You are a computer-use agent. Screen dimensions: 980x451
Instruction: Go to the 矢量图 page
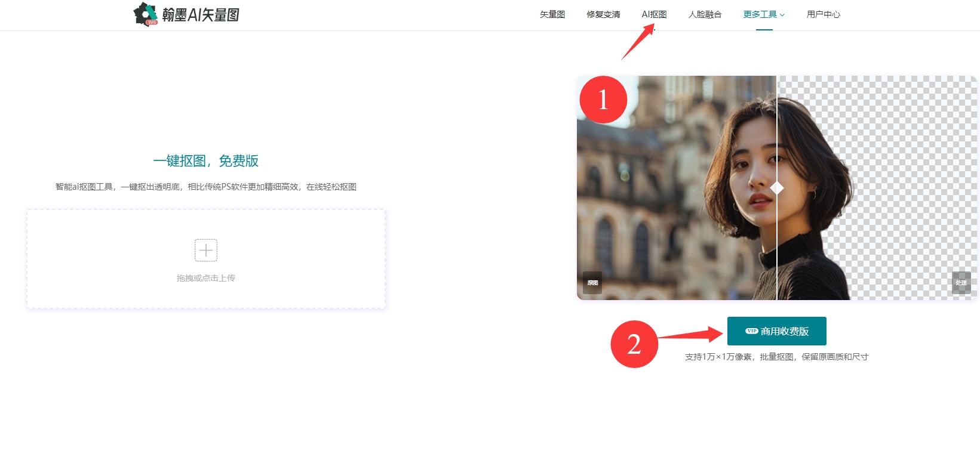(x=552, y=14)
